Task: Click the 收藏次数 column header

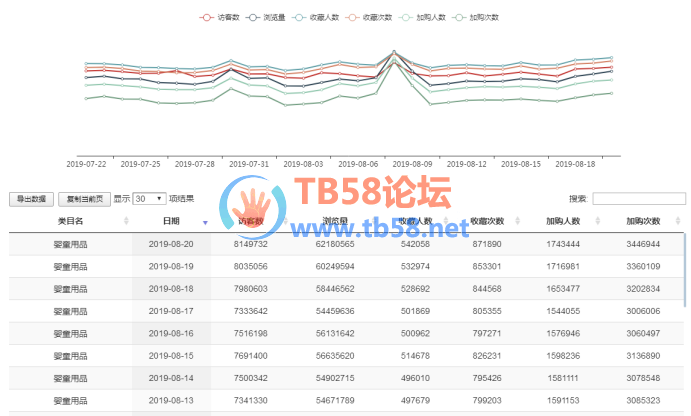Action: coord(487,221)
